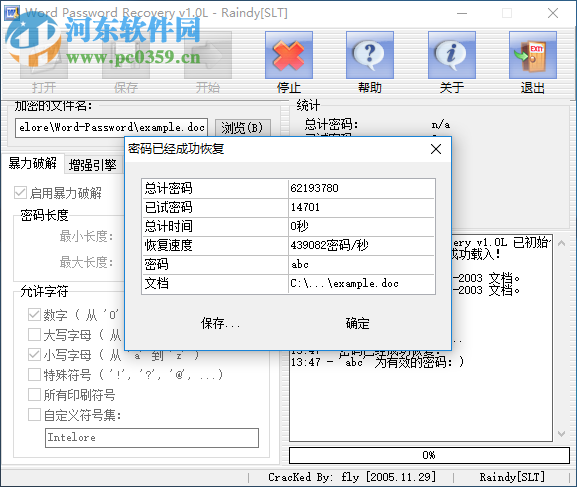Select the total time value 0秒
The width and height of the screenshot is (577, 487).
click(x=361, y=226)
